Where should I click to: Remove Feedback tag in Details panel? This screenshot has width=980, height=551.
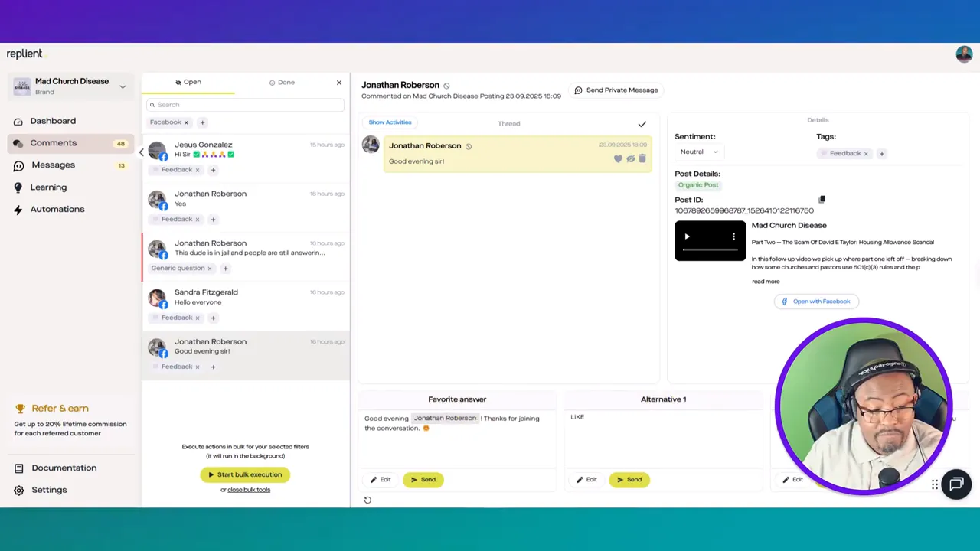coord(866,154)
